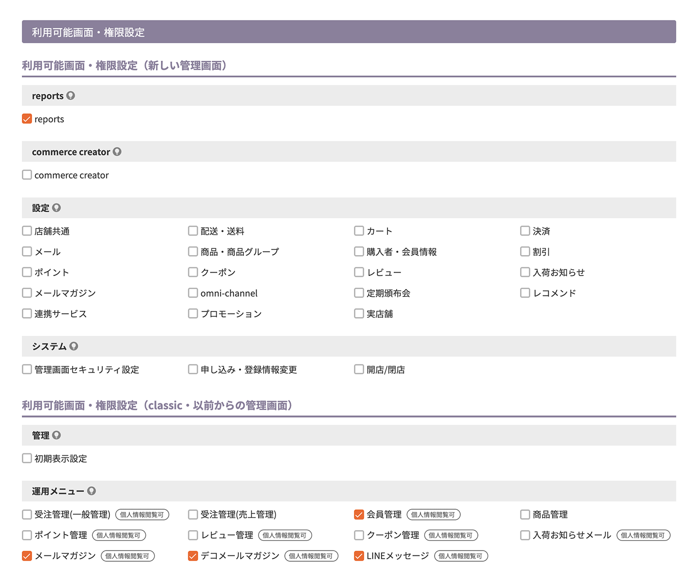700x588 pixels.
Task: Enable the 開店/閉店 checkbox
Action: coord(359,369)
